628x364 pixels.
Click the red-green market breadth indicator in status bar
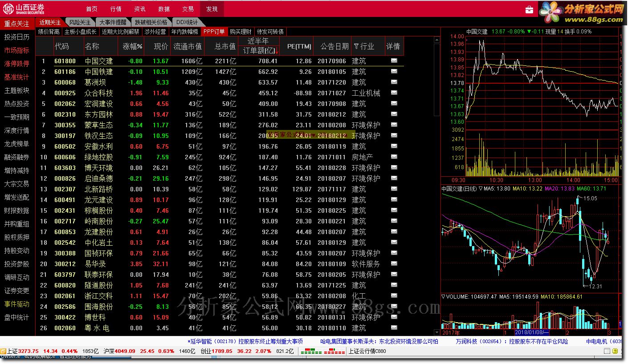pyautogui.click(x=323, y=351)
